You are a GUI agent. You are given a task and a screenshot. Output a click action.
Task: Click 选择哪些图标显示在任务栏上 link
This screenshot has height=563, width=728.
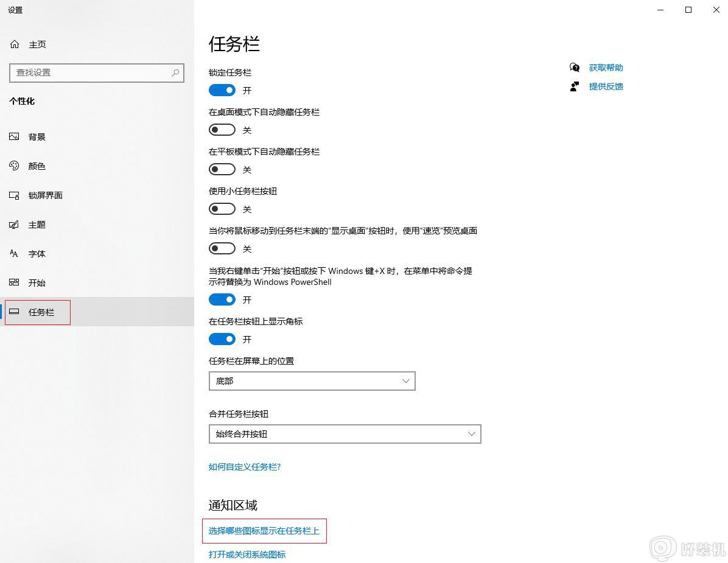[x=264, y=530]
